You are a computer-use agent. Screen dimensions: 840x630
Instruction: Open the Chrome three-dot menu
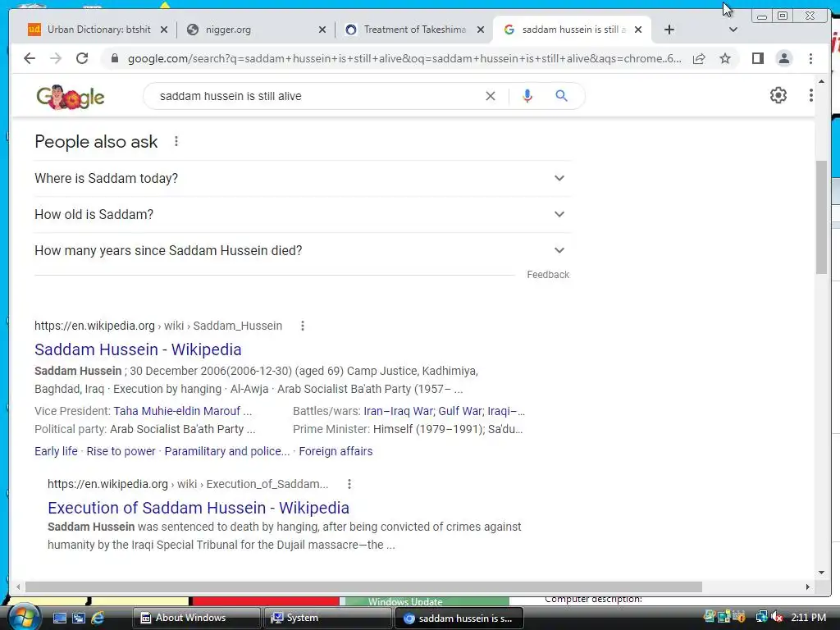click(x=810, y=58)
